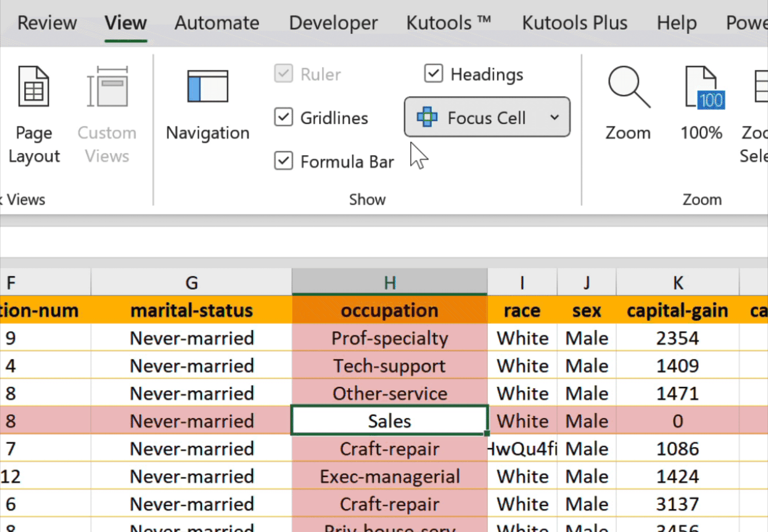This screenshot has height=532, width=768.
Task: Select the View ribbon tab
Action: click(126, 23)
